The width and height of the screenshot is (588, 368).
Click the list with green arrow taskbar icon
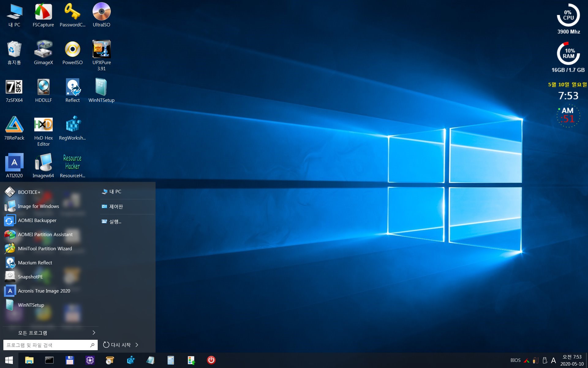[191, 360]
